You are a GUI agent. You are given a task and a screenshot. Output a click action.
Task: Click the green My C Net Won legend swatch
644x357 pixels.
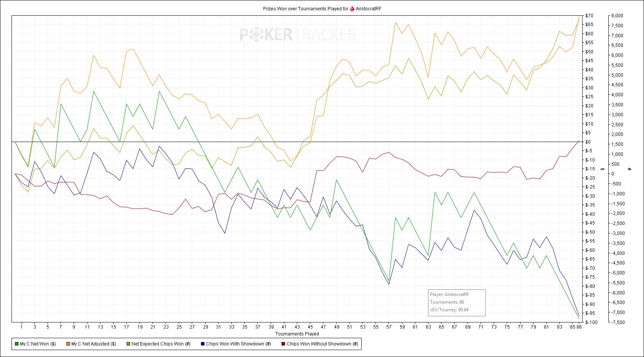(x=16, y=344)
